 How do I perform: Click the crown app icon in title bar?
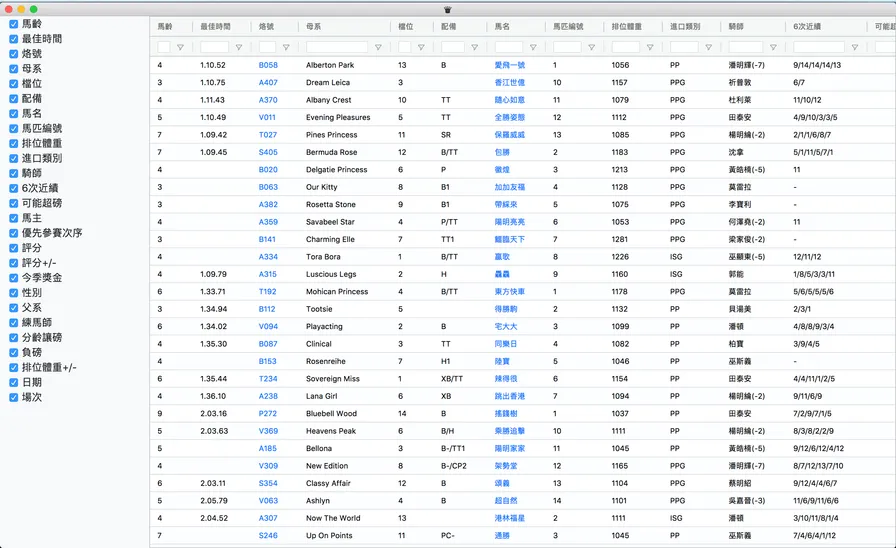pos(448,9)
